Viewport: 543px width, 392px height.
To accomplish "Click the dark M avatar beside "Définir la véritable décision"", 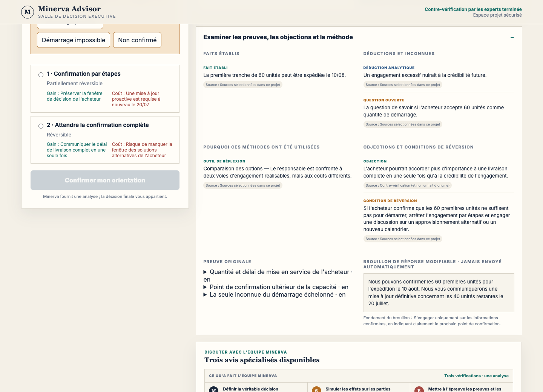I will tap(214, 390).
